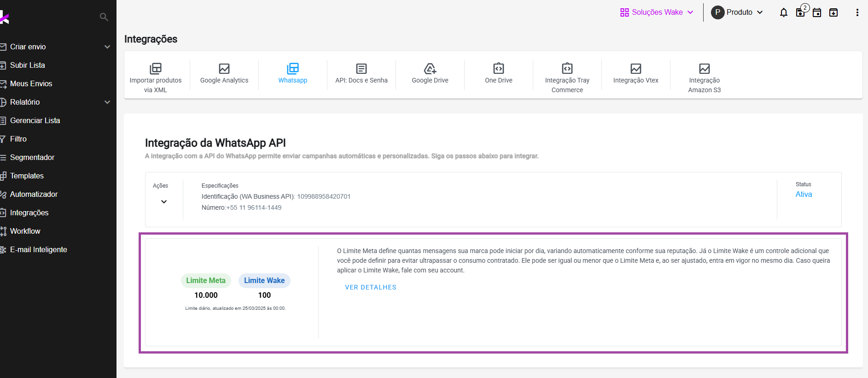
Task: Expand the Relatório chevron
Action: [x=107, y=102]
